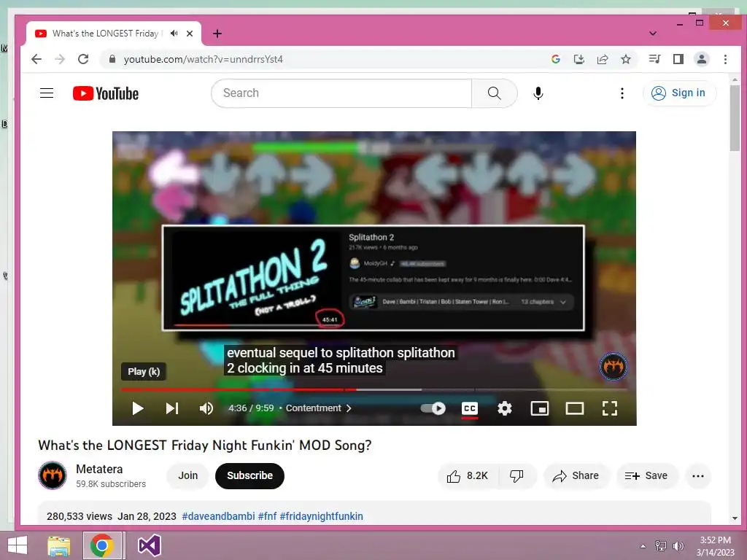Share this page from the address bar
Image resolution: width=747 pixels, height=560 pixels.
(603, 59)
